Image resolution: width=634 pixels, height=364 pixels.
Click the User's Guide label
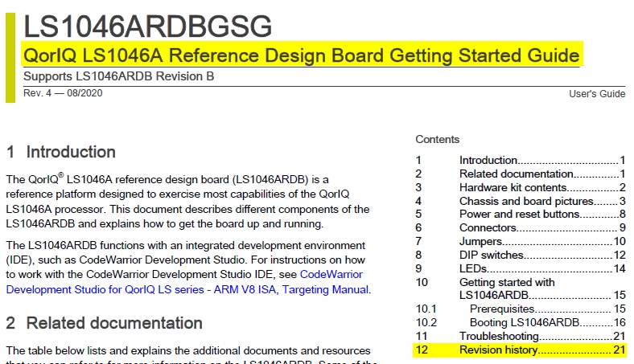[x=597, y=94]
